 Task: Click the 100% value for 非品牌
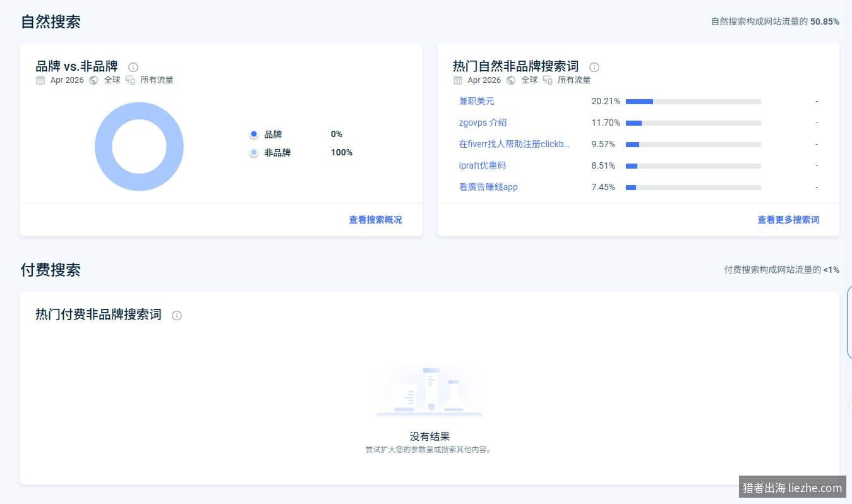342,152
